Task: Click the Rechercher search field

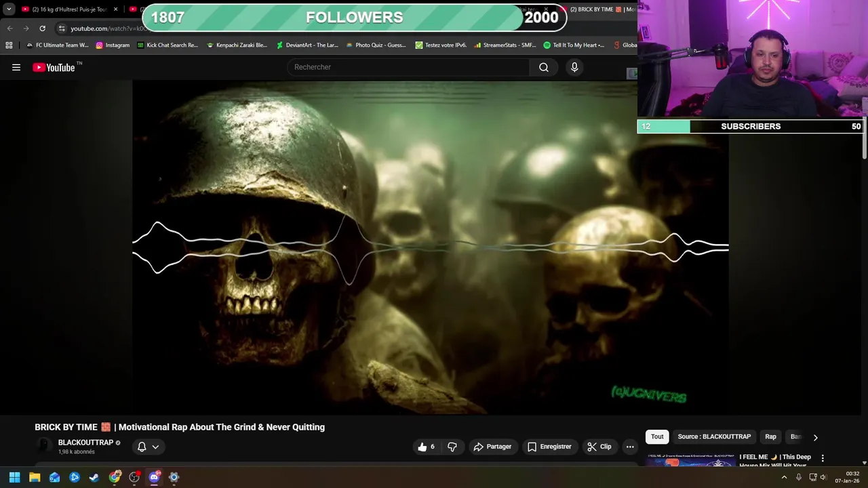Action: (408, 67)
